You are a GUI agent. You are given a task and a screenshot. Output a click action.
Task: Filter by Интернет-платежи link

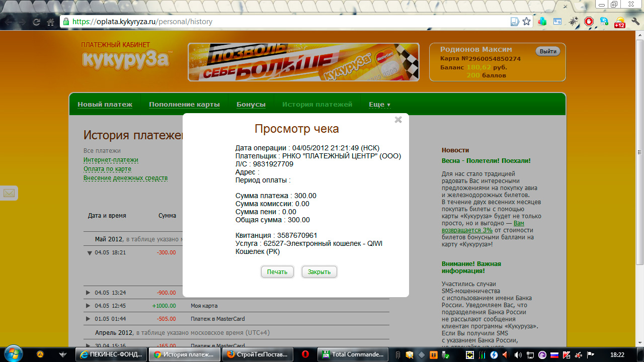tap(111, 160)
